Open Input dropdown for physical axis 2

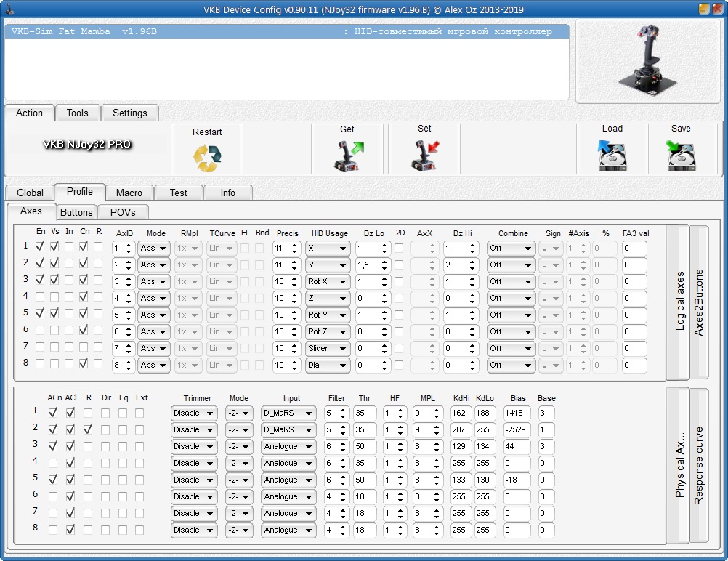[x=288, y=429]
